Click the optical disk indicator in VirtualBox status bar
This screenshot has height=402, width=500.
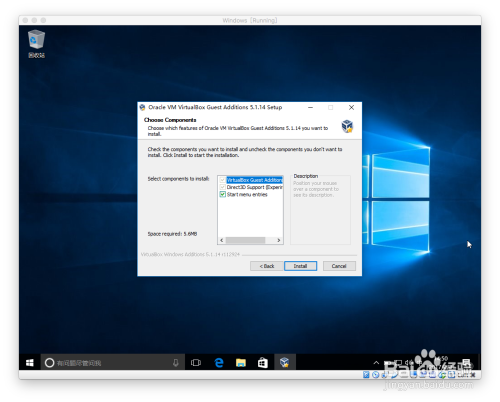pyautogui.click(x=376, y=375)
